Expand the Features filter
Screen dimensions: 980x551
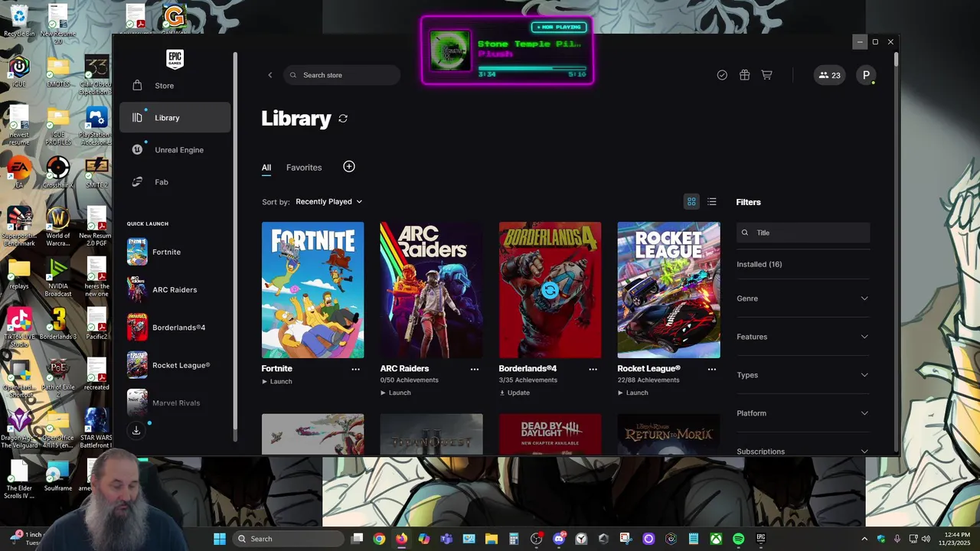(802, 337)
